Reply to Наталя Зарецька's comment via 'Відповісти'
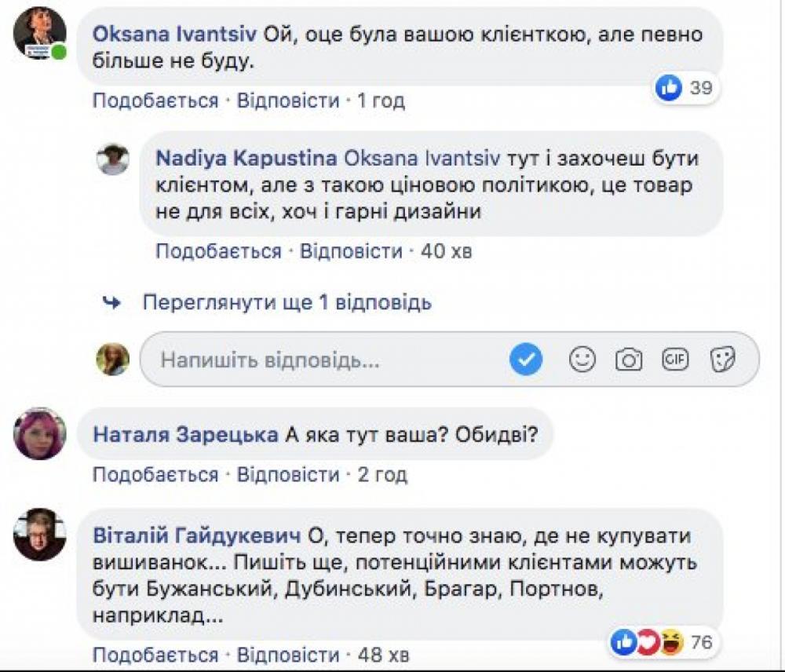 [x=288, y=474]
